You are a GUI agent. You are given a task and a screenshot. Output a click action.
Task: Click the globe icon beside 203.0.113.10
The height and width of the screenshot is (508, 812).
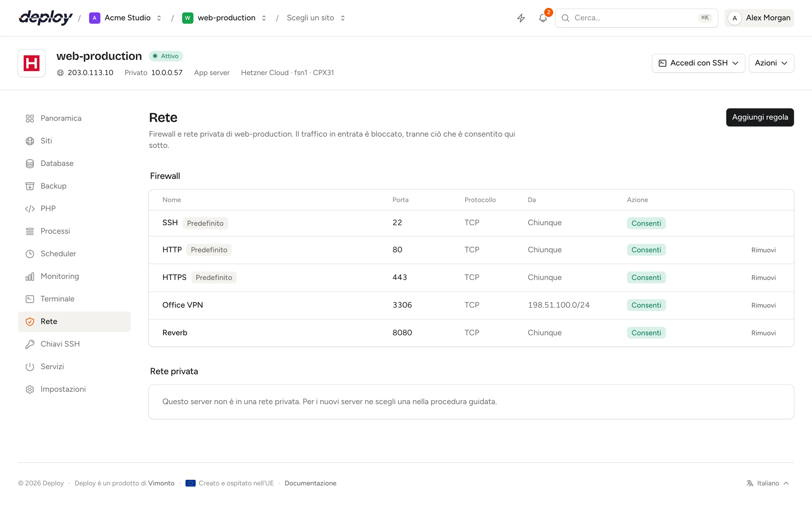[x=60, y=73]
